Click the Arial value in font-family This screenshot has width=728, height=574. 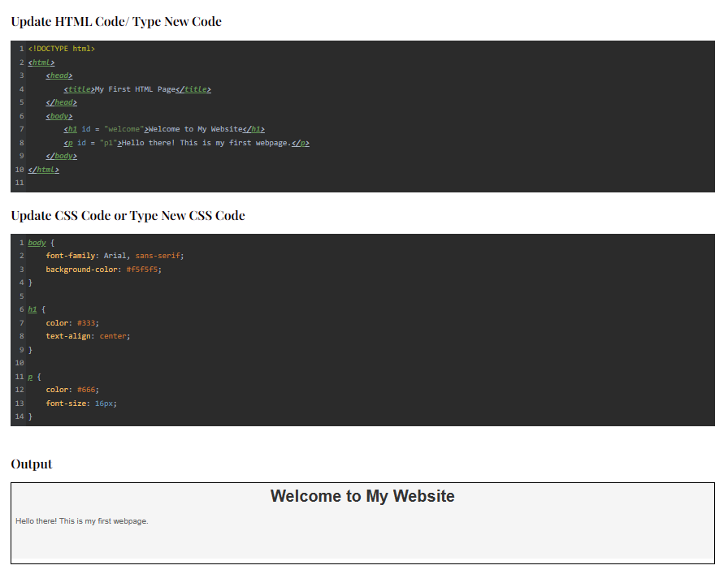tap(115, 256)
